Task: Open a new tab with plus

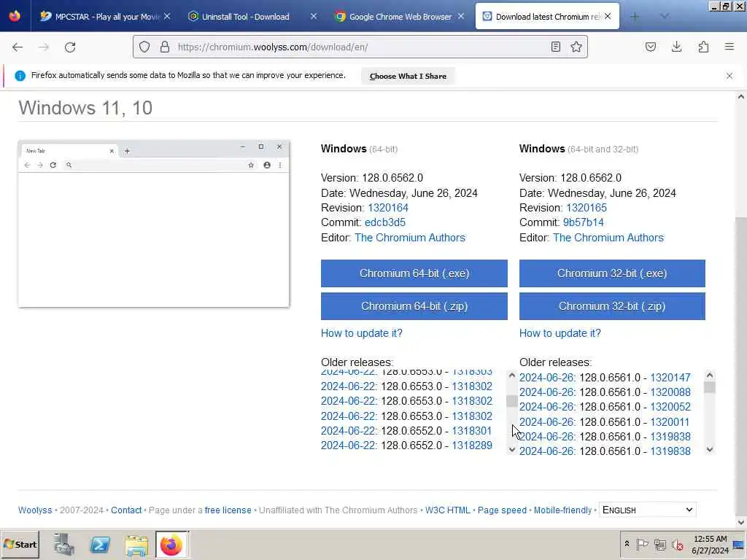Action: click(635, 17)
